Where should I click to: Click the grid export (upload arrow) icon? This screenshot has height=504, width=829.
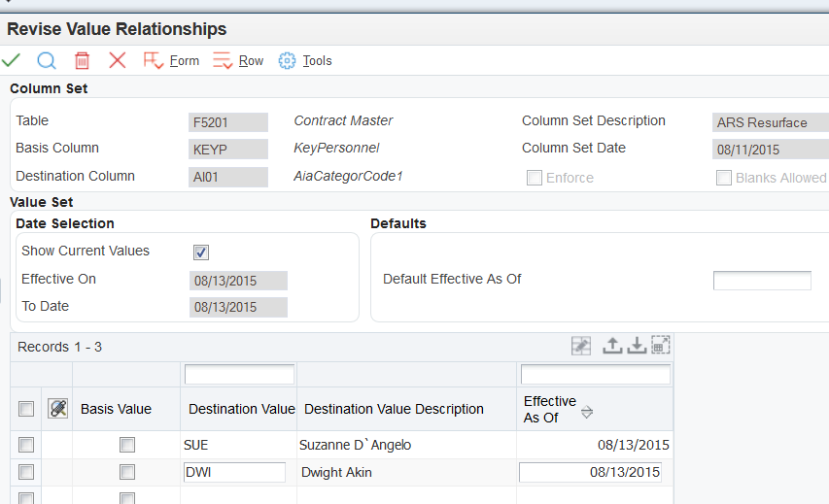(x=612, y=346)
